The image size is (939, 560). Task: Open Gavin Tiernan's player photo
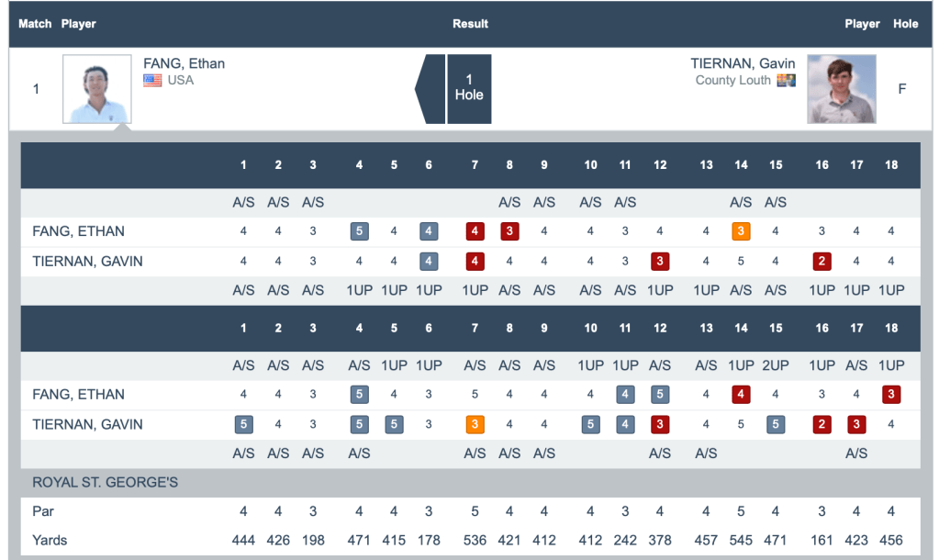(x=841, y=89)
